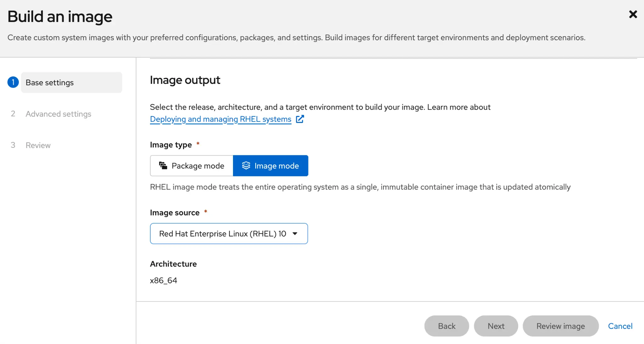The image size is (644, 344).
Task: Open the Image source dropdown
Action: 229,234
